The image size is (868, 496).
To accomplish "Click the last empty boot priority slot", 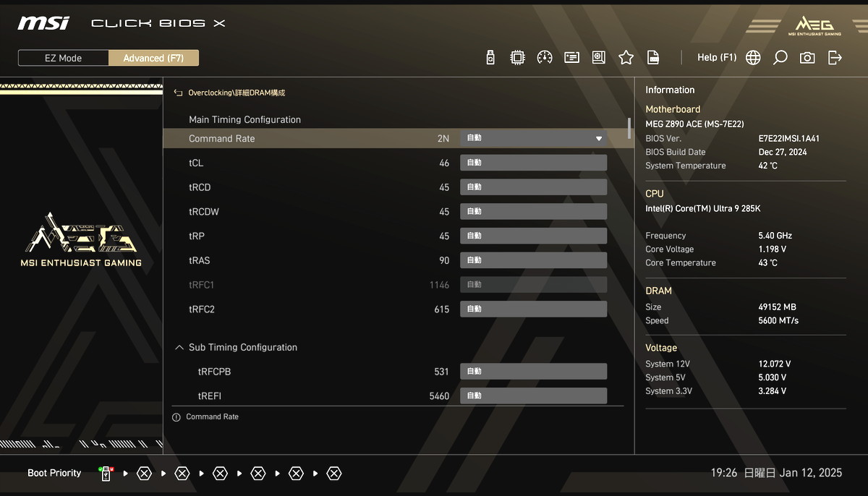I will click(x=333, y=474).
